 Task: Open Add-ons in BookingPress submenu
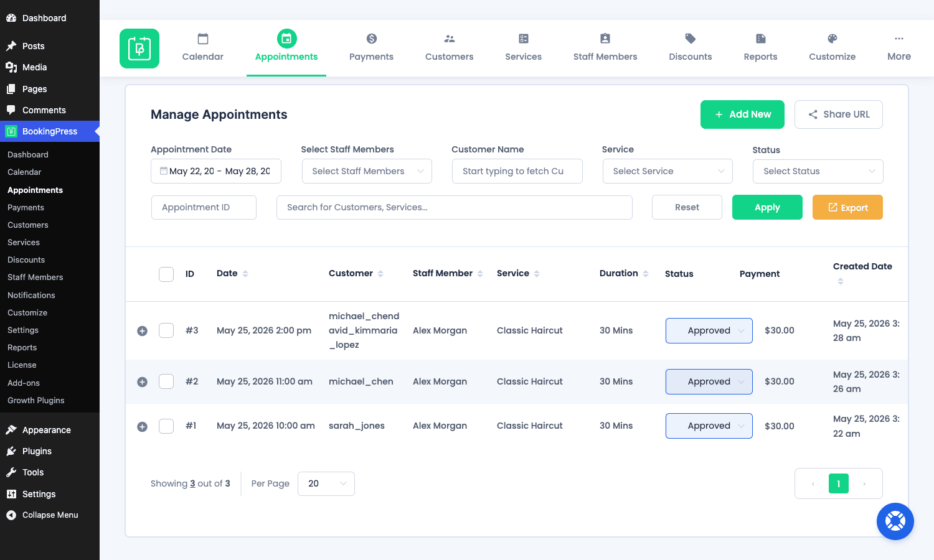(24, 383)
